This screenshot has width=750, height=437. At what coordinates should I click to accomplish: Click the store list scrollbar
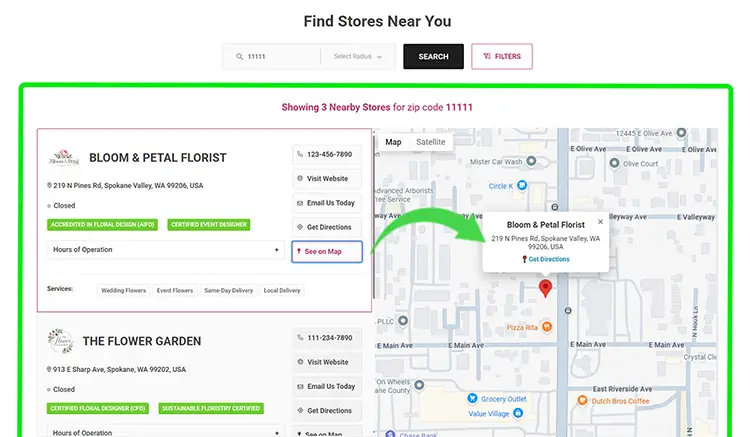(x=374, y=218)
